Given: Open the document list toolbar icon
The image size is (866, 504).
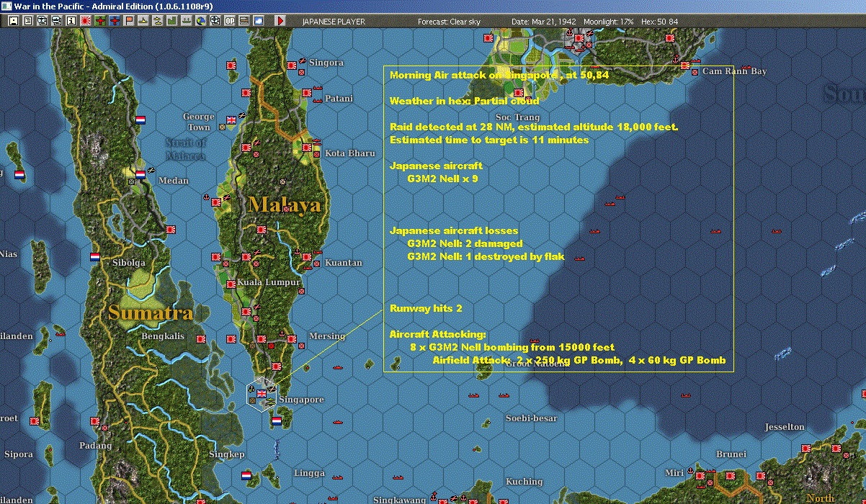Looking at the screenshot, I should click(x=28, y=21).
